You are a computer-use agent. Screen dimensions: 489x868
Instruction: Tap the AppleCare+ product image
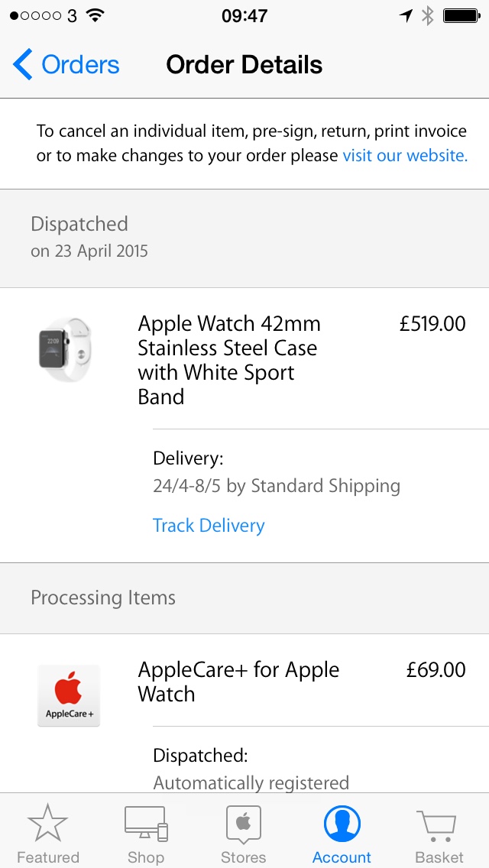coord(69,695)
